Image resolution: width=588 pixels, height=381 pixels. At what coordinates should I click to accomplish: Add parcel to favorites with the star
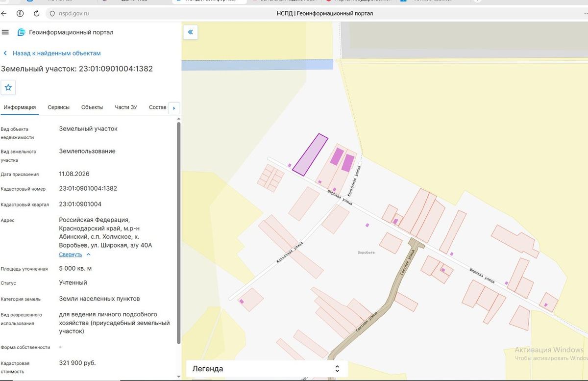(8, 87)
